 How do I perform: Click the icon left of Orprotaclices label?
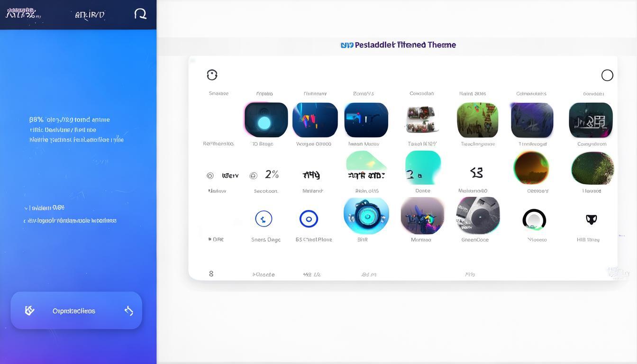point(29,310)
